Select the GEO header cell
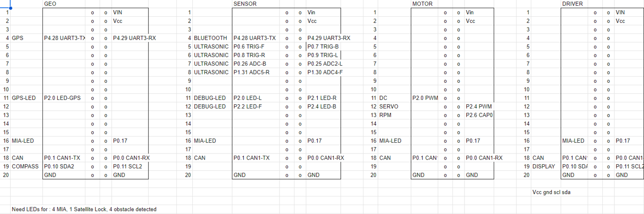 pyautogui.click(x=64, y=4)
